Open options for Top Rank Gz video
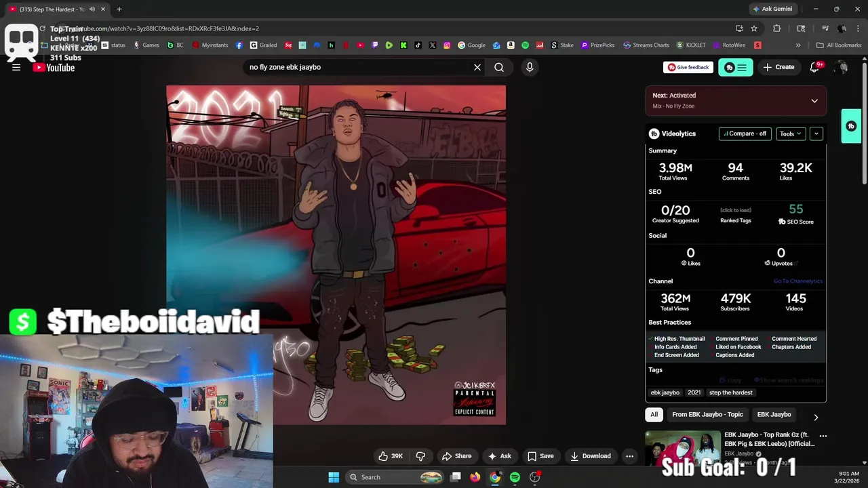 [823, 436]
